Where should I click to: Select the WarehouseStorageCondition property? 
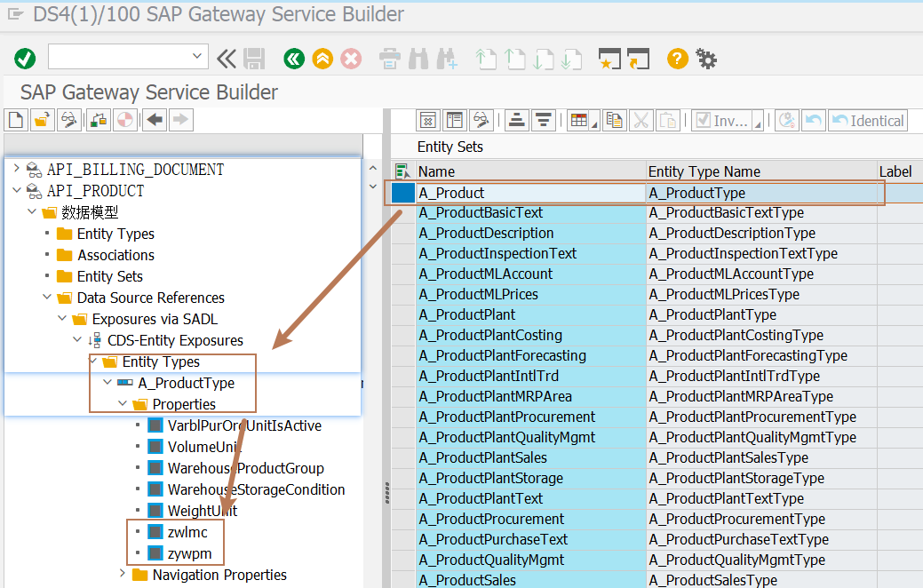[256, 489]
